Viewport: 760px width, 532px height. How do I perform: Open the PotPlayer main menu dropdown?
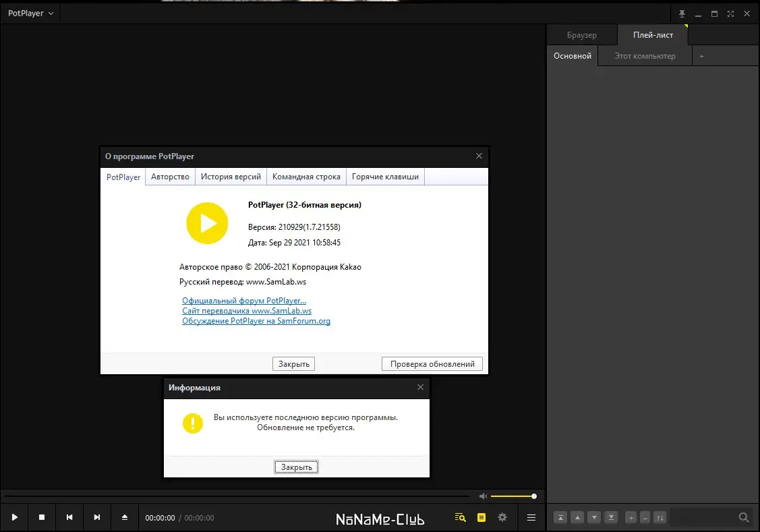tap(30, 13)
